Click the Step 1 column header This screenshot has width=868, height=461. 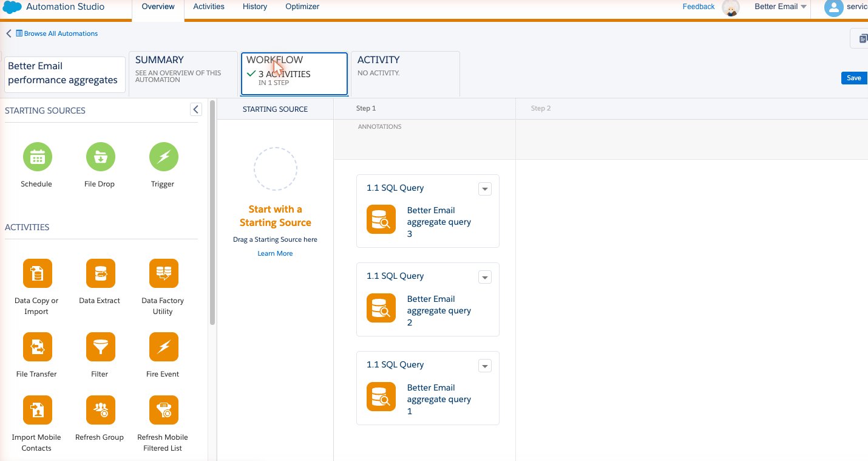point(424,109)
